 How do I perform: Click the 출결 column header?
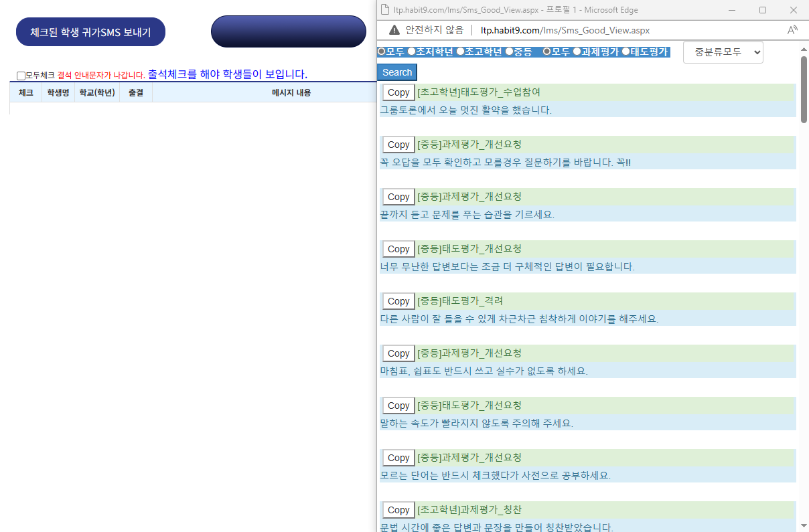(135, 92)
